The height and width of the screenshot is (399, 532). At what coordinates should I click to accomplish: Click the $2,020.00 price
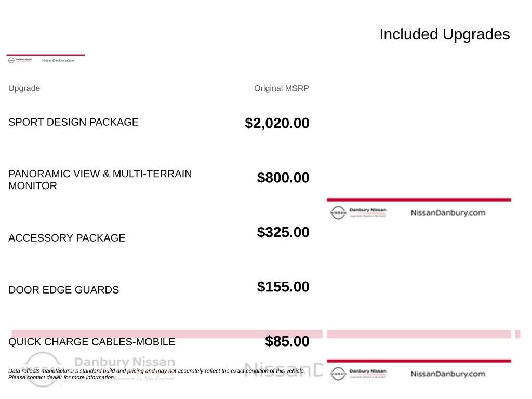pyautogui.click(x=277, y=123)
